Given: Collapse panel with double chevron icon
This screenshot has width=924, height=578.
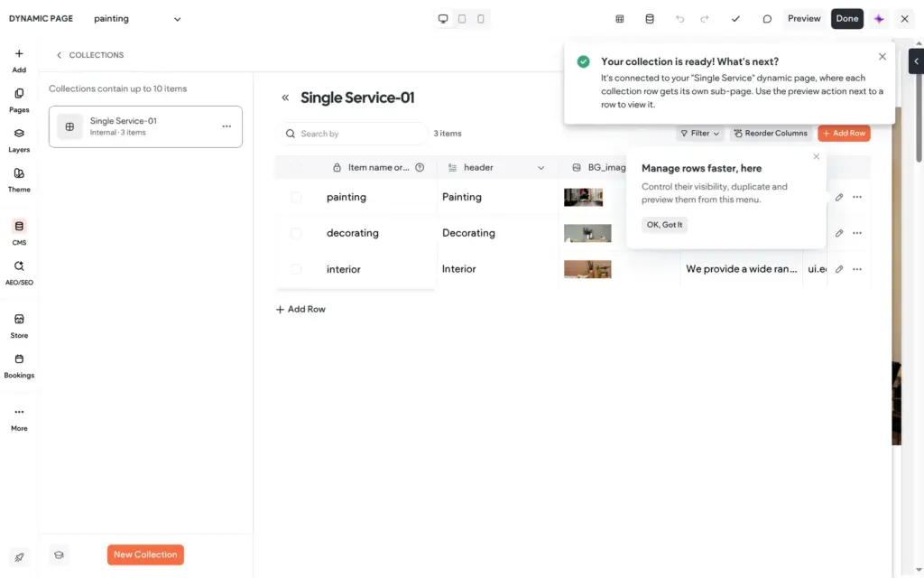Looking at the screenshot, I should point(285,98).
